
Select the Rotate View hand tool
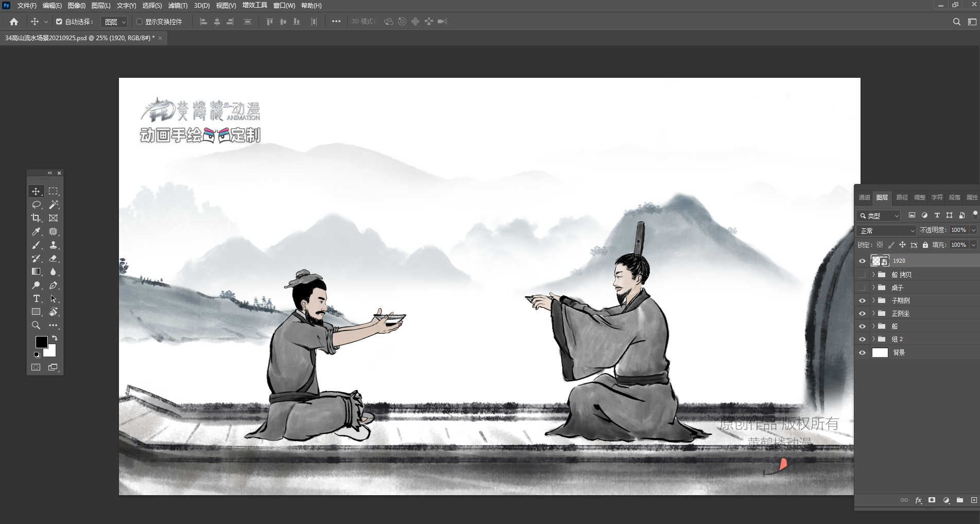click(x=53, y=312)
